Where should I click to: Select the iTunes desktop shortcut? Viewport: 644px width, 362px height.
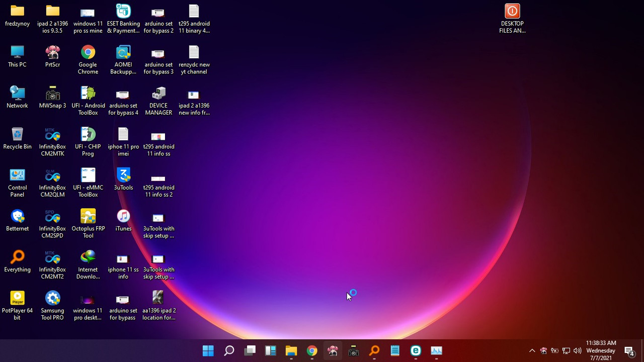(x=123, y=221)
